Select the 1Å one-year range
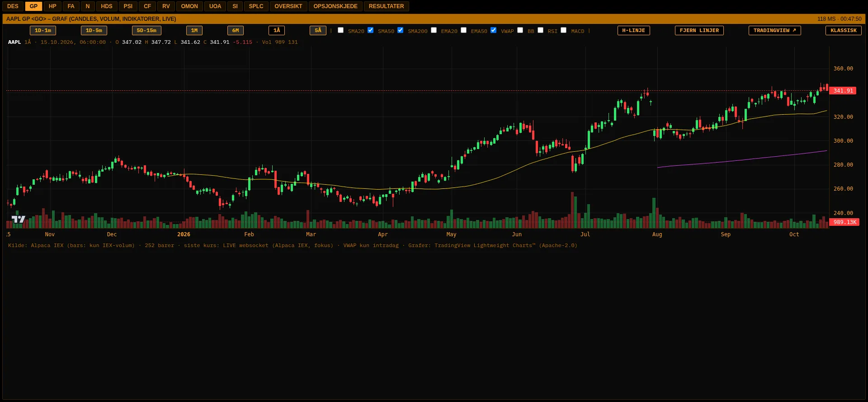The image size is (868, 402). coord(277,30)
